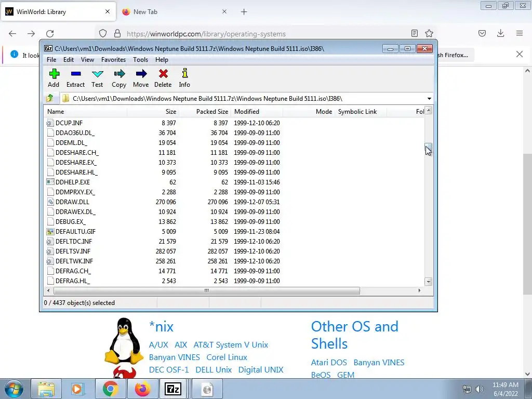Sort by Modified column header
The width and height of the screenshot is (532, 399).
tap(257, 112)
